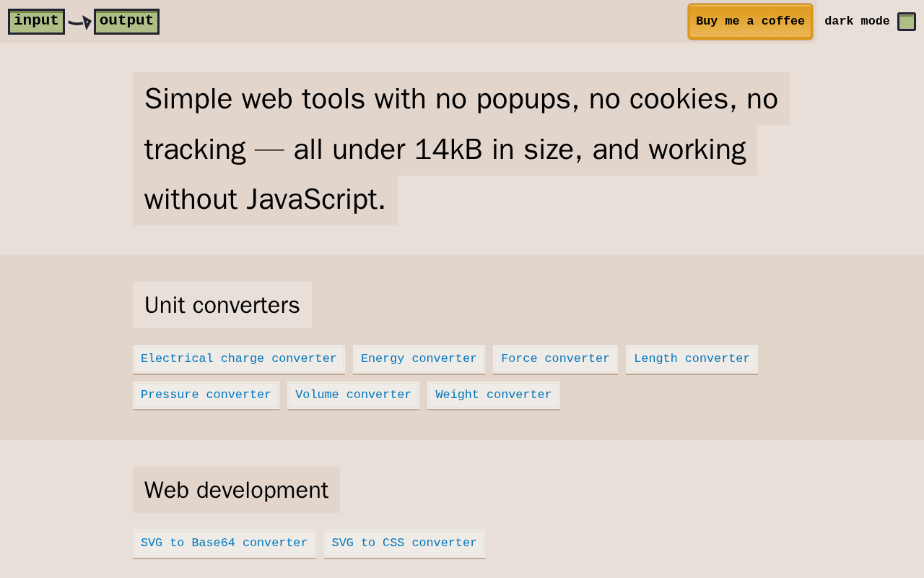The image size is (924, 578).
Task: Open SVG to CSS converter
Action: tap(404, 543)
